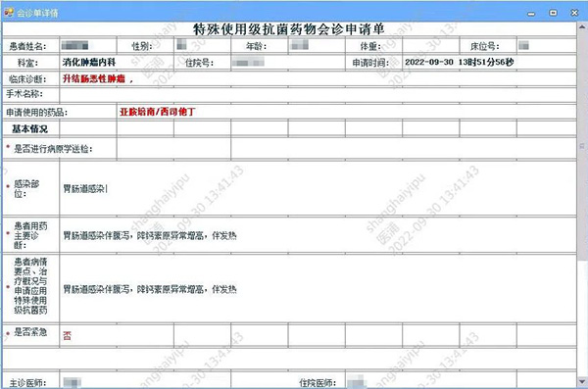
Task: Click the 临床诊断 value 升结肠恶性肿瘤
Action: coord(94,78)
